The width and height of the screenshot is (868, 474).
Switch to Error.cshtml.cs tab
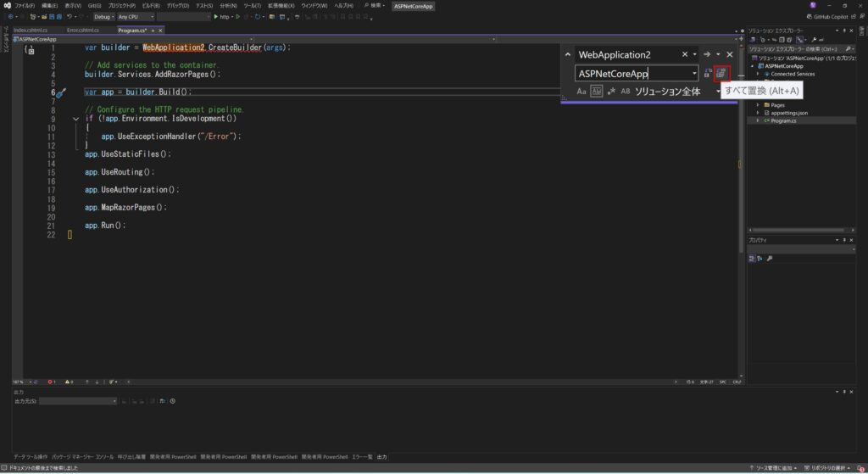pos(83,30)
